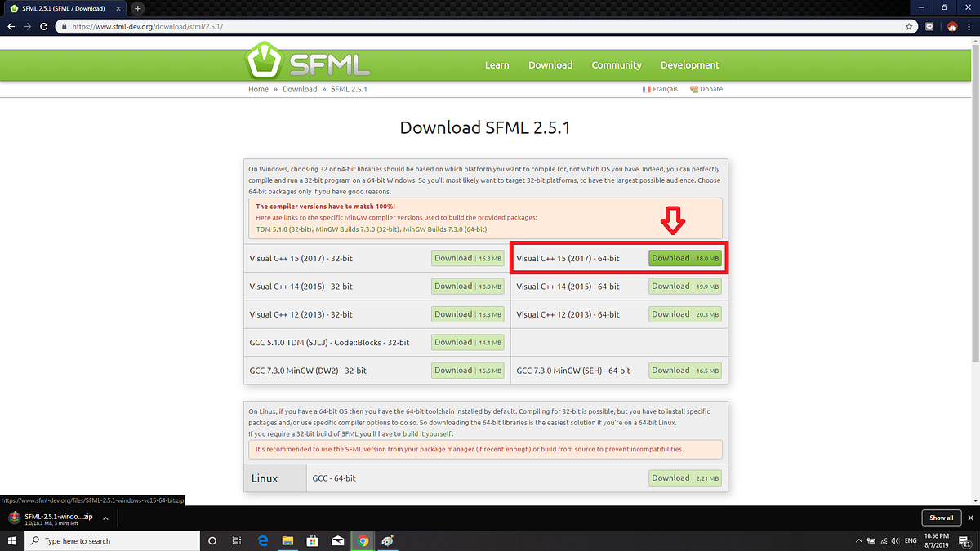Open File Explorer from the taskbar
The image size is (980, 551).
287,540
